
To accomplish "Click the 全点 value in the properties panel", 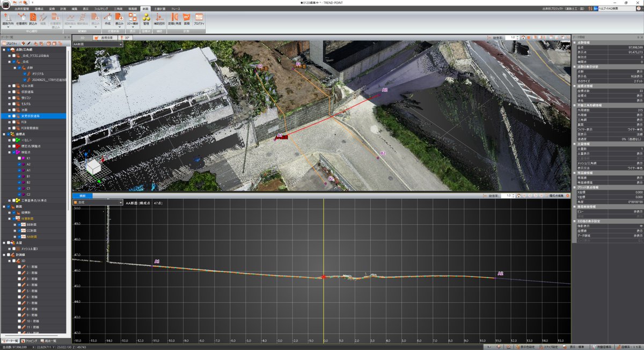I will tap(635, 48).
